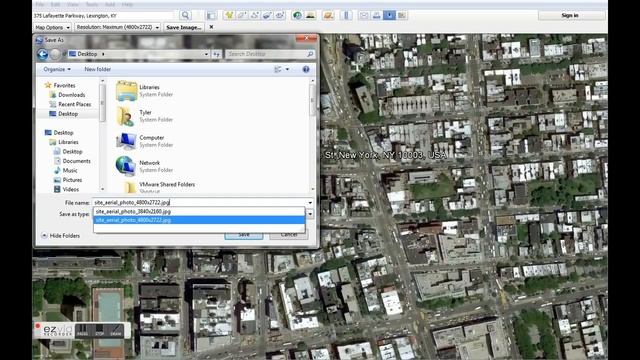Open the Resolution Maximum (4800x2722) dropdown
The width and height of the screenshot is (640, 360).
coord(118,27)
